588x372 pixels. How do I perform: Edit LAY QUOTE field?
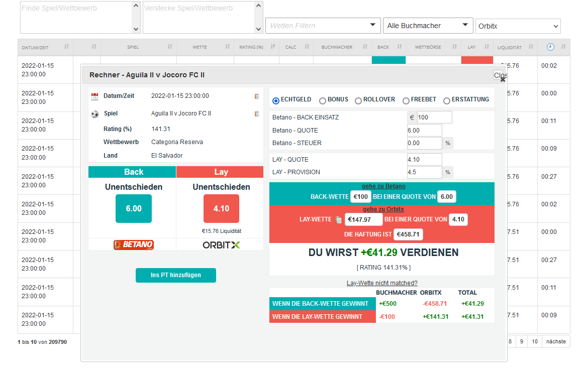[x=425, y=160]
